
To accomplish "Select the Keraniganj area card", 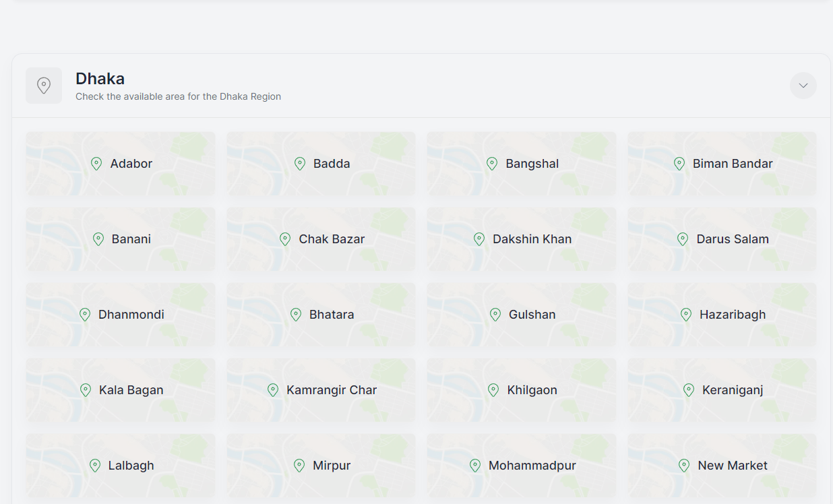I will point(722,390).
